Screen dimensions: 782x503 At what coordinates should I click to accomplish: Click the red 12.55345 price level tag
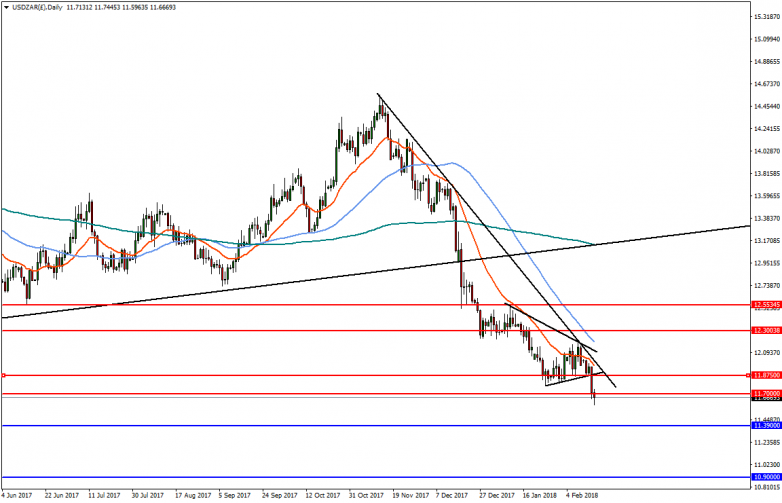pyautogui.click(x=766, y=304)
